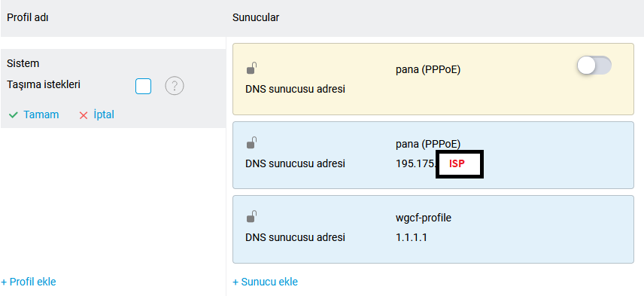Image resolution: width=644 pixels, height=296 pixels.
Task: Check the Taşıma istekleri checkbox
Action: [144, 87]
